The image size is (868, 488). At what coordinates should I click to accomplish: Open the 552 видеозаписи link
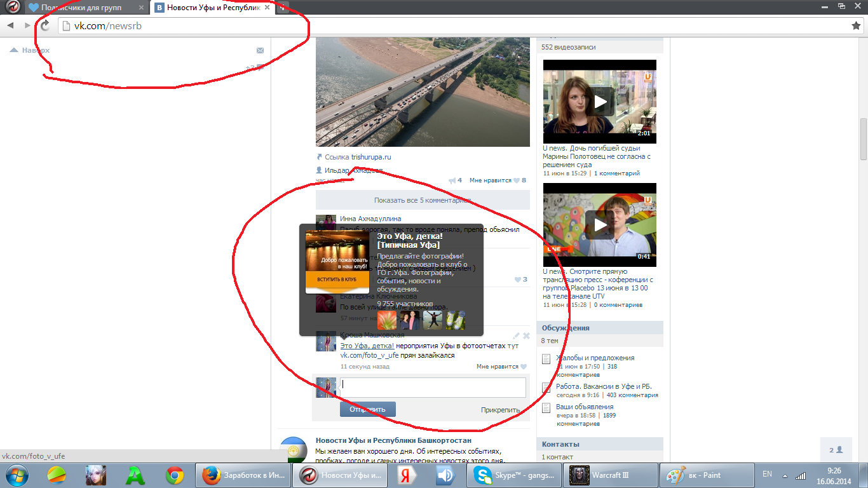[569, 47]
